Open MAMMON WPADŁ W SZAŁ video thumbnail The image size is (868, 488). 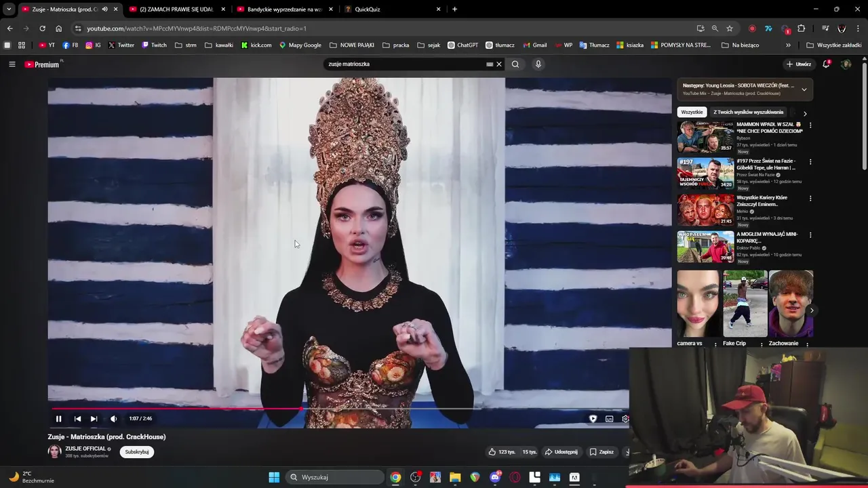tap(705, 137)
